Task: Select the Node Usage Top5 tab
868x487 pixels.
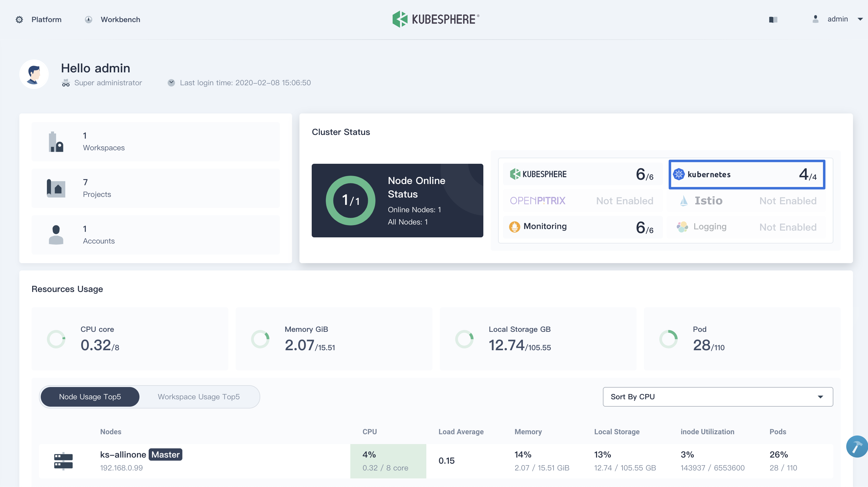Action: pos(90,396)
